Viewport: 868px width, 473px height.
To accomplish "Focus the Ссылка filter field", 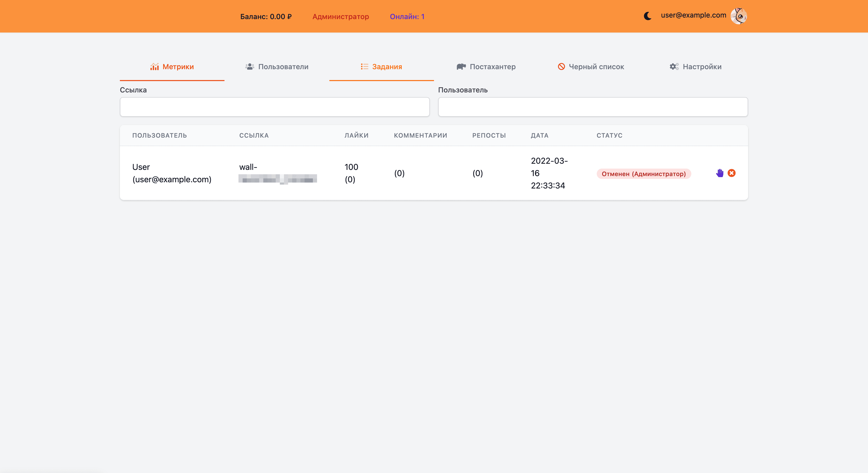I will [x=275, y=107].
